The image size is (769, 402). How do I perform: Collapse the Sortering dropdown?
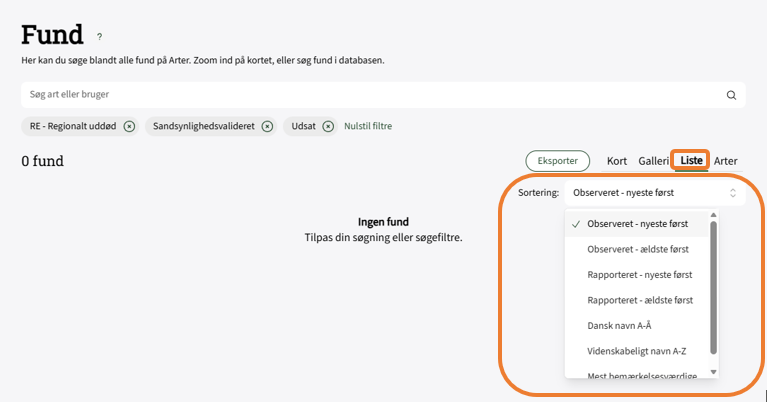(654, 193)
